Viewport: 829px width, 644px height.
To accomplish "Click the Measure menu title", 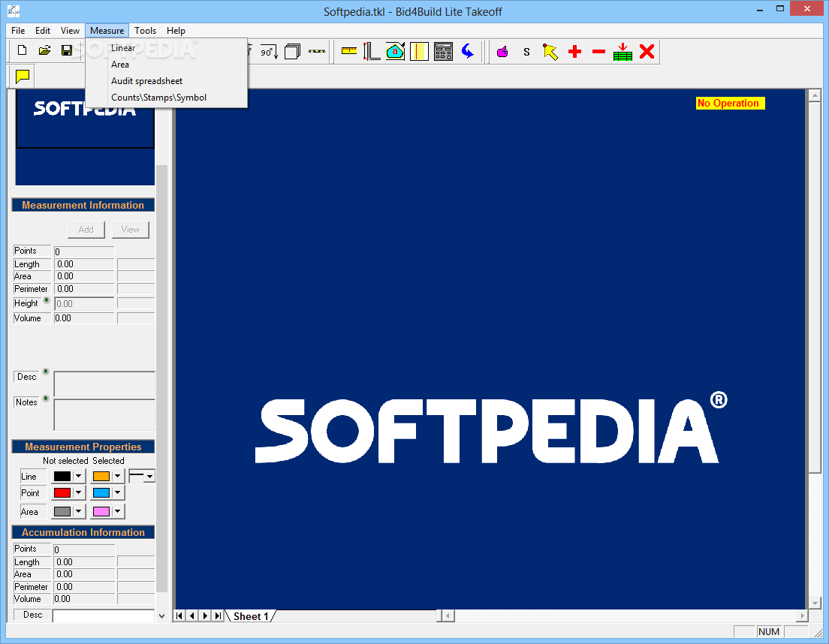I will (107, 31).
